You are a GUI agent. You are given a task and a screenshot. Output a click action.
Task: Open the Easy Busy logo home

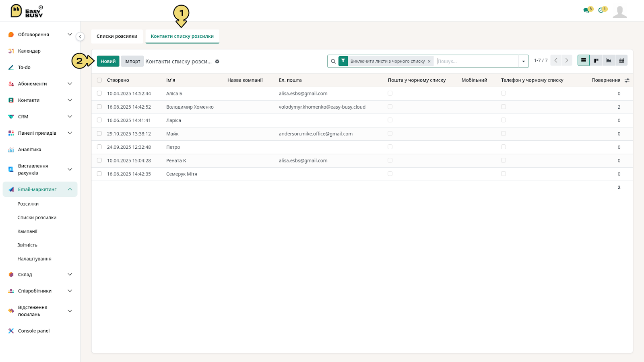click(27, 11)
